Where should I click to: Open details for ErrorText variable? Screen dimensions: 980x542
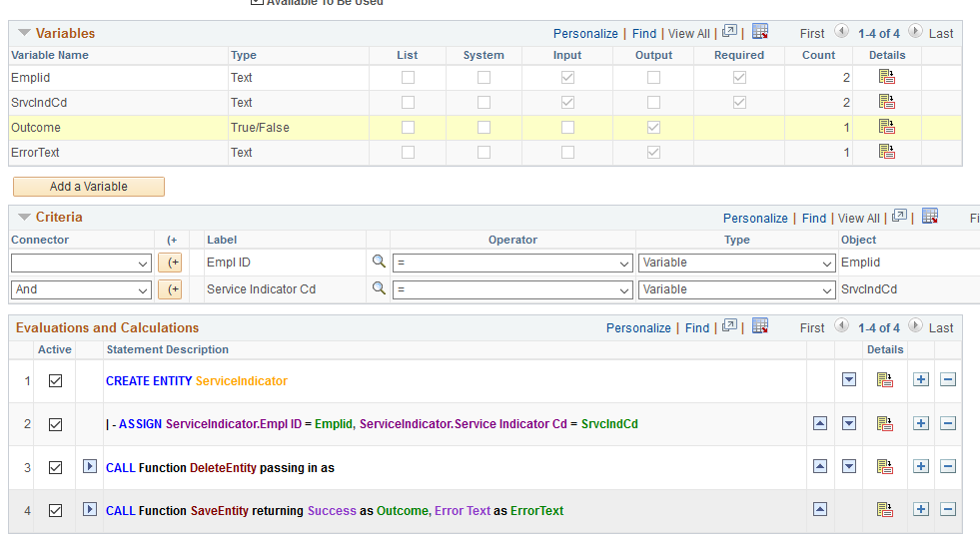tap(887, 152)
